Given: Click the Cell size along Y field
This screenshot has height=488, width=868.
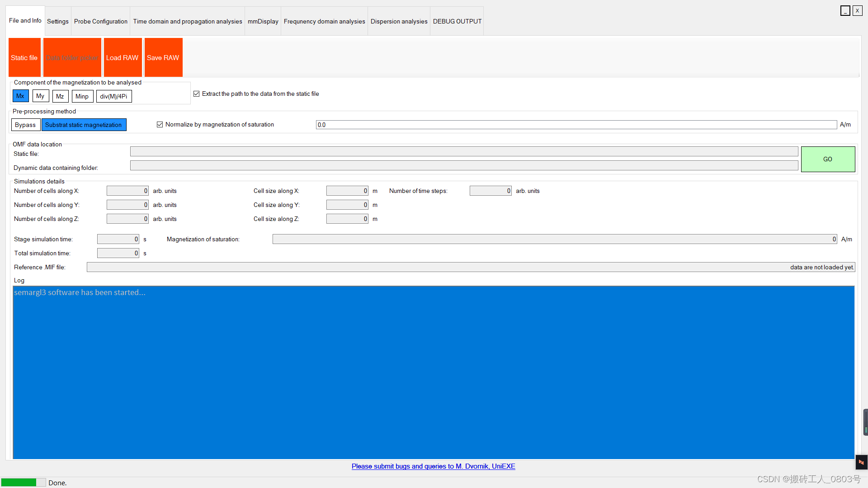Looking at the screenshot, I should 347,205.
